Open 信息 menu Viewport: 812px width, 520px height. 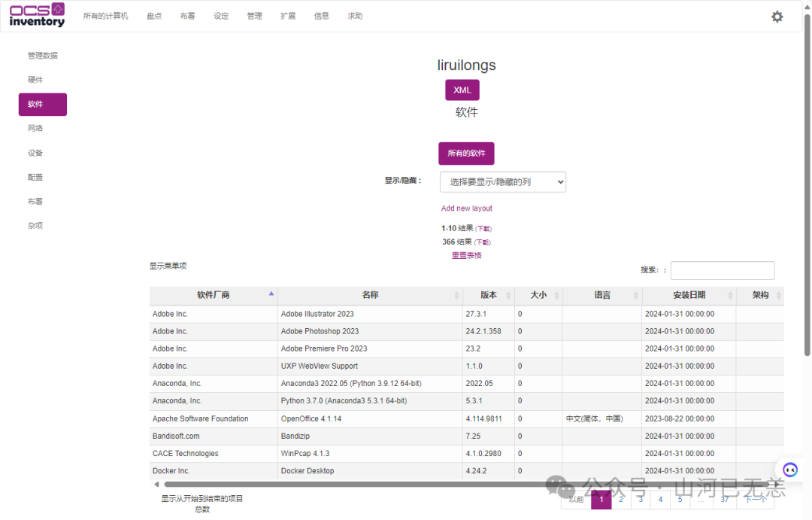pyautogui.click(x=322, y=16)
